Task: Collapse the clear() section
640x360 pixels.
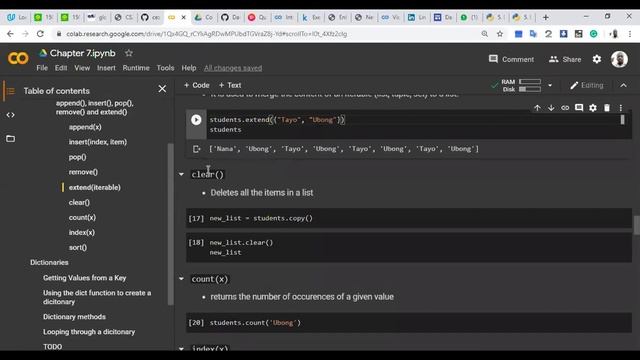Action: point(181,174)
